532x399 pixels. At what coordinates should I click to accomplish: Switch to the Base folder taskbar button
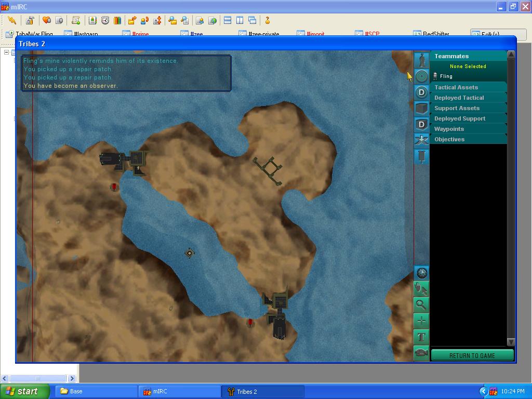[96, 391]
